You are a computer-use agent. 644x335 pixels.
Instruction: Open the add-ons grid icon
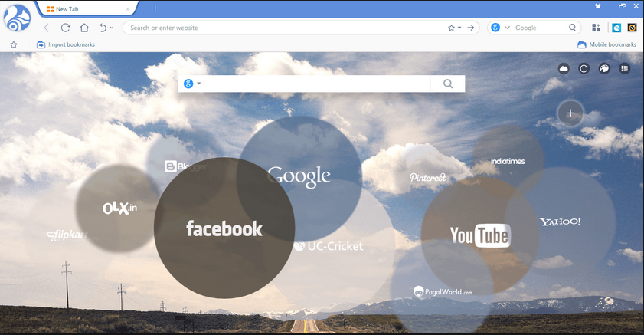tap(596, 28)
